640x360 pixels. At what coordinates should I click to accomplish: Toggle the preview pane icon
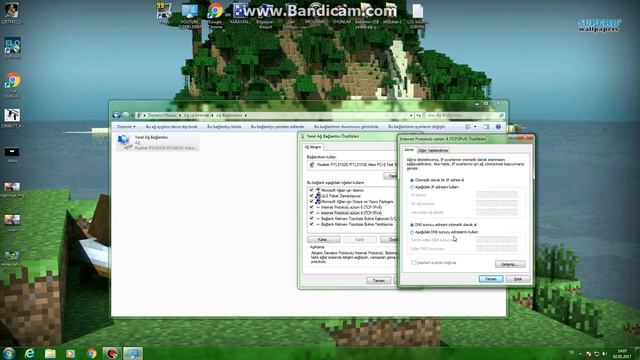point(486,127)
